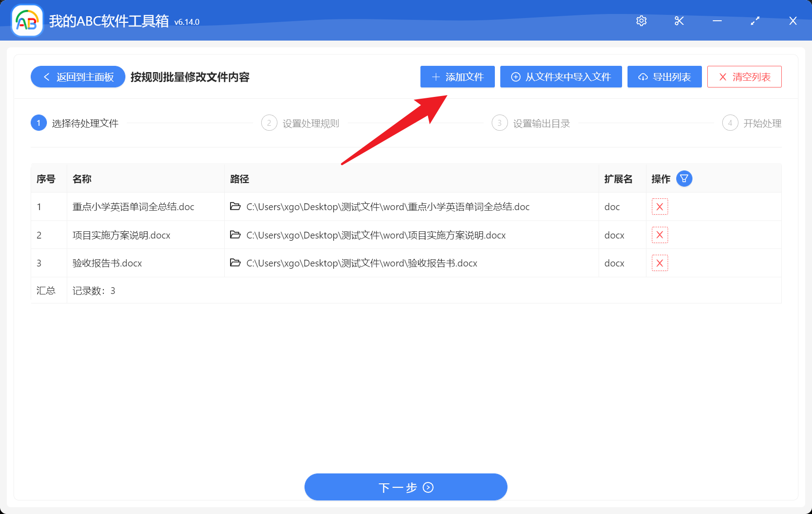Click the 添加文件 button
Viewport: 812px width, 514px height.
(x=457, y=77)
